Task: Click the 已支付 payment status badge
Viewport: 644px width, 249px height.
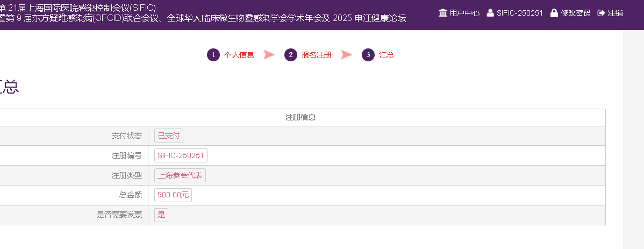Action: pyautogui.click(x=169, y=136)
